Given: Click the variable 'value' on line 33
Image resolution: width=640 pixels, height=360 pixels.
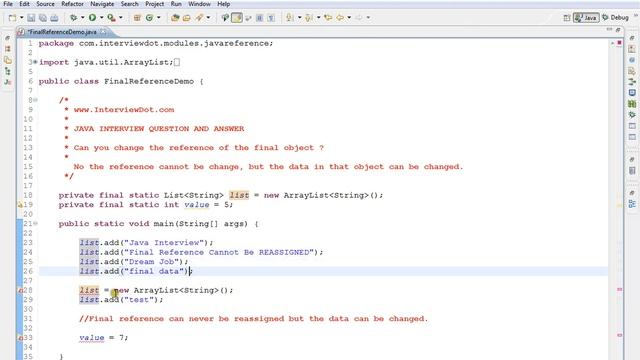Looking at the screenshot, I should click(92, 338).
